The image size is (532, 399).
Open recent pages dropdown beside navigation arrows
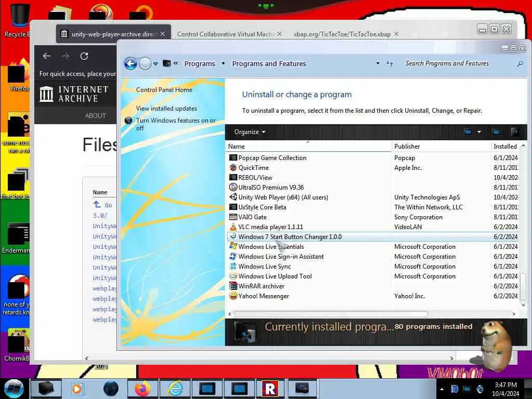pos(155,64)
